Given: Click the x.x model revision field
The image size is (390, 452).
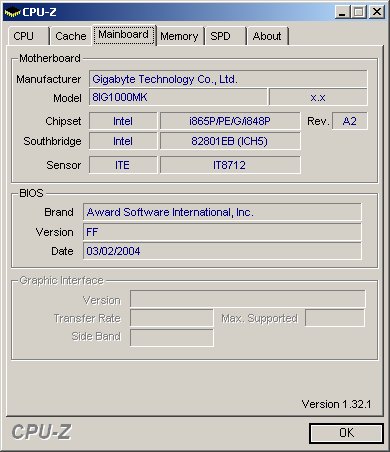Looking at the screenshot, I should (x=318, y=97).
